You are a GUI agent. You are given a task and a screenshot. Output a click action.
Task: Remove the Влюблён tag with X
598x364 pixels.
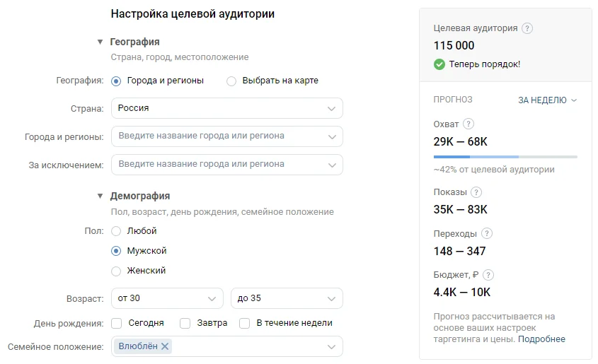(165, 346)
